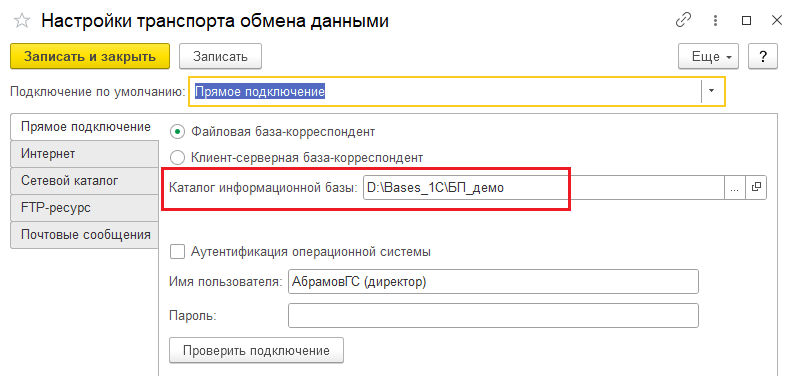Browse for the infobase catalog with the ellipsis button
The width and height of the screenshot is (794, 376).
[735, 187]
